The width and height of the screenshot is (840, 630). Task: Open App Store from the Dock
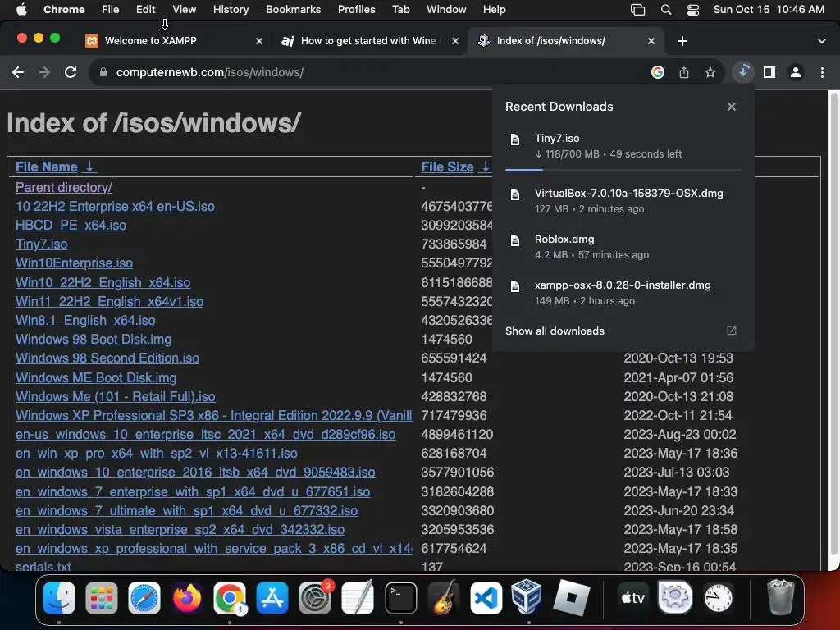point(272,598)
